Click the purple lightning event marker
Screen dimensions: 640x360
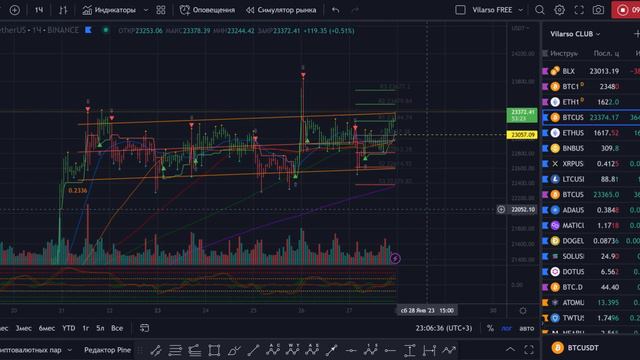[395, 258]
